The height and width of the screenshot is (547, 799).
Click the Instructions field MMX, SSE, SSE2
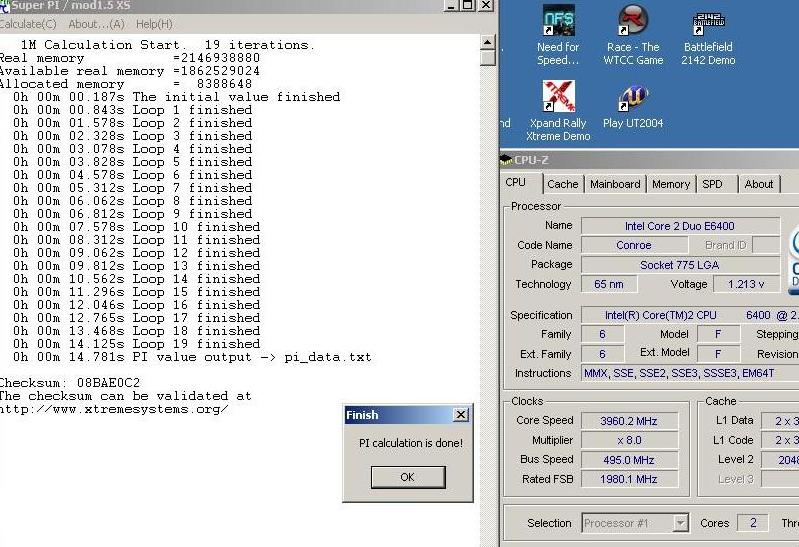[690, 373]
